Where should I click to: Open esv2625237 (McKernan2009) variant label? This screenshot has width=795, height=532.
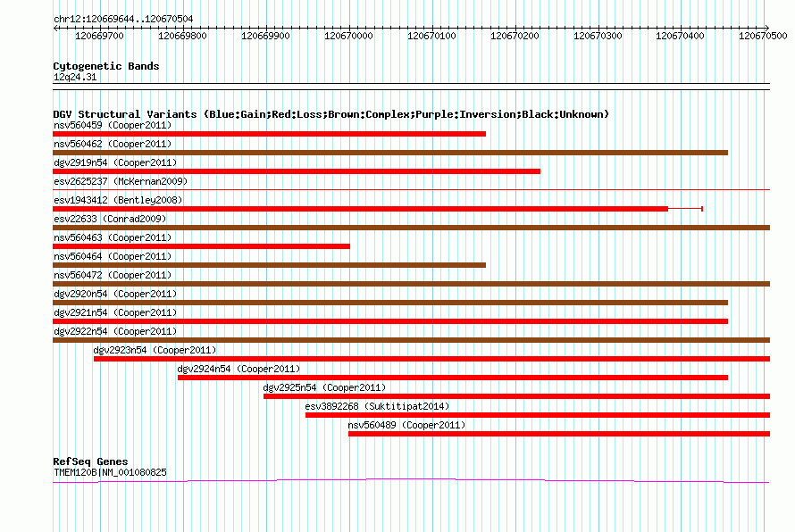(121, 181)
